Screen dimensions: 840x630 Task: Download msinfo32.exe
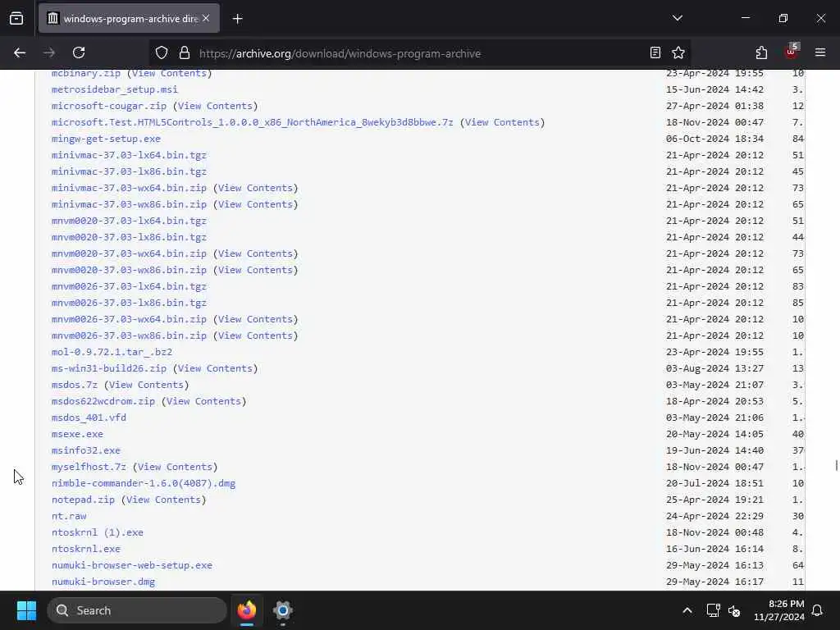pyautogui.click(x=85, y=450)
